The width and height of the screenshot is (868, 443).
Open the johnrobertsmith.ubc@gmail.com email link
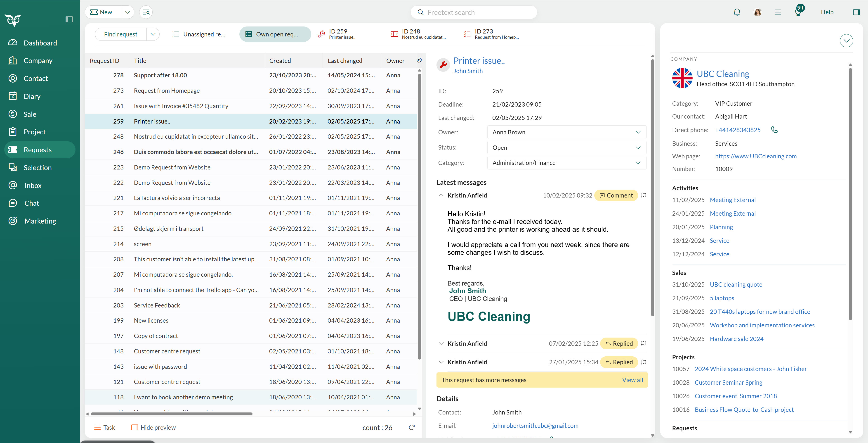point(535,426)
